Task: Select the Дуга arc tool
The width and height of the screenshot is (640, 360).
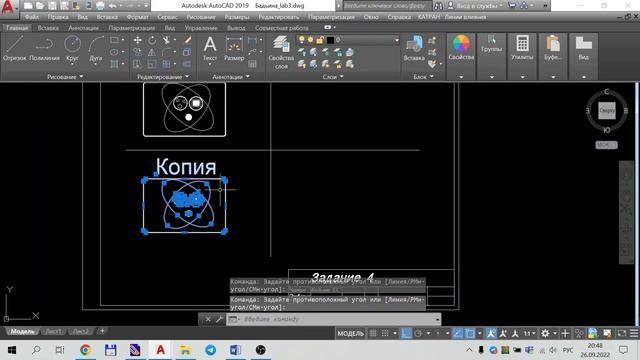Action: [96, 48]
